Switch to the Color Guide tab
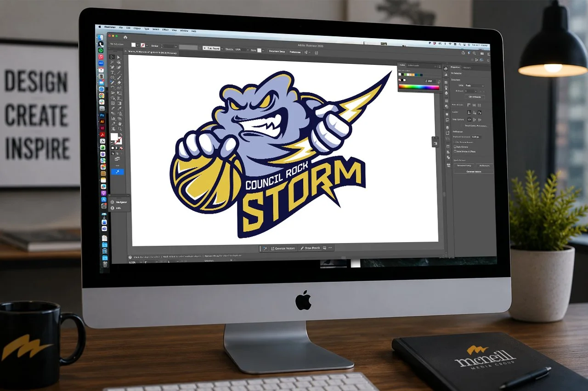588x391 pixels. pos(413,65)
